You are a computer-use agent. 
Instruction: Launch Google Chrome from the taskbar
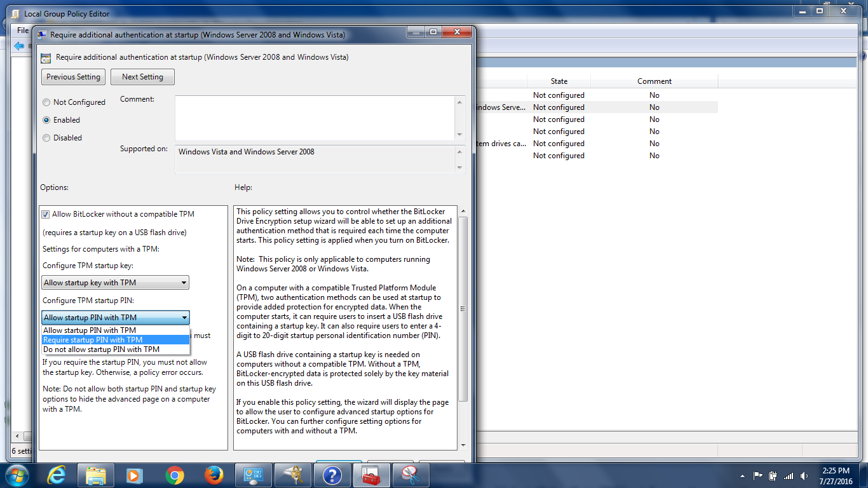175,475
